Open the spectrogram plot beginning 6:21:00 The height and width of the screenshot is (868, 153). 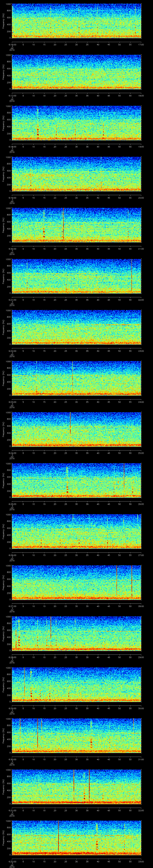point(76,276)
